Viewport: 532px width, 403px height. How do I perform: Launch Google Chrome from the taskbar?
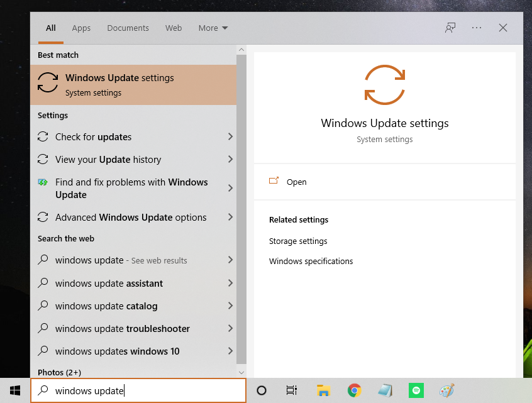(x=354, y=390)
